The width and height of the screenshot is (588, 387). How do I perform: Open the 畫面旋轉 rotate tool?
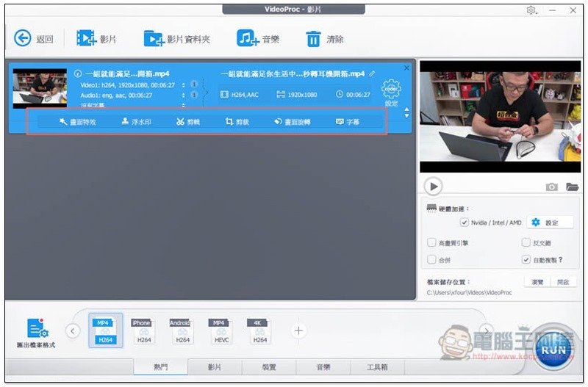(292, 122)
